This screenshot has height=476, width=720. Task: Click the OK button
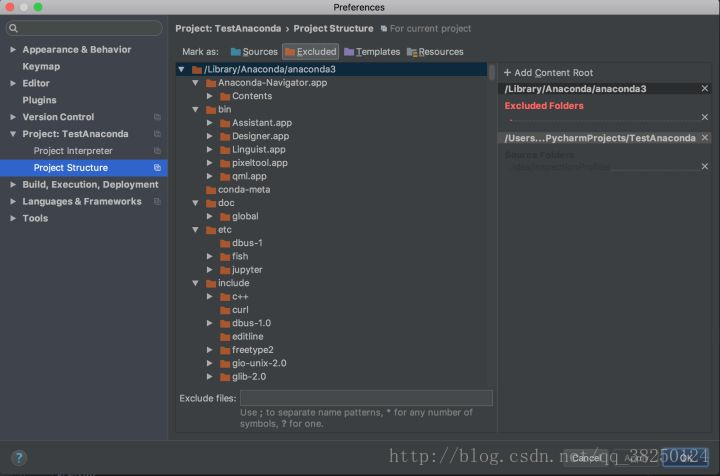686,458
